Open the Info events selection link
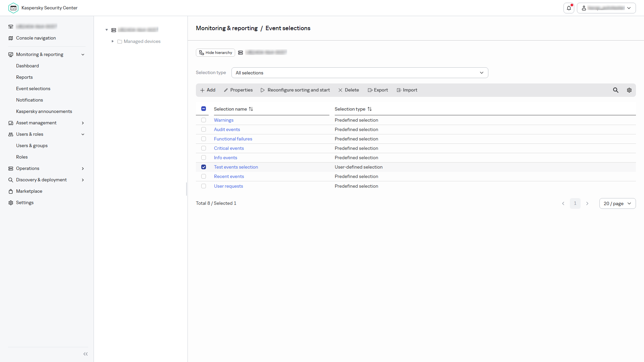This screenshot has width=644, height=362. [226, 158]
